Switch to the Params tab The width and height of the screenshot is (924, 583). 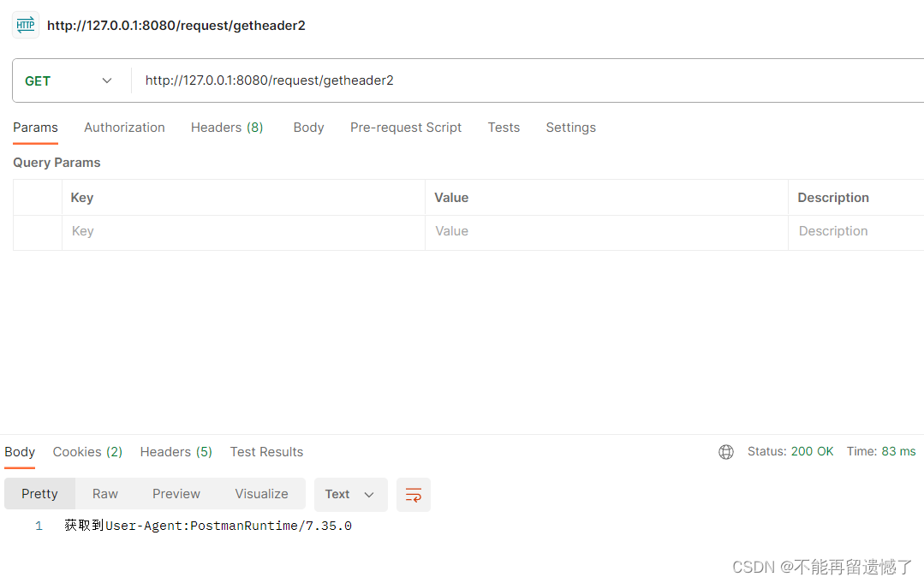pyautogui.click(x=35, y=128)
